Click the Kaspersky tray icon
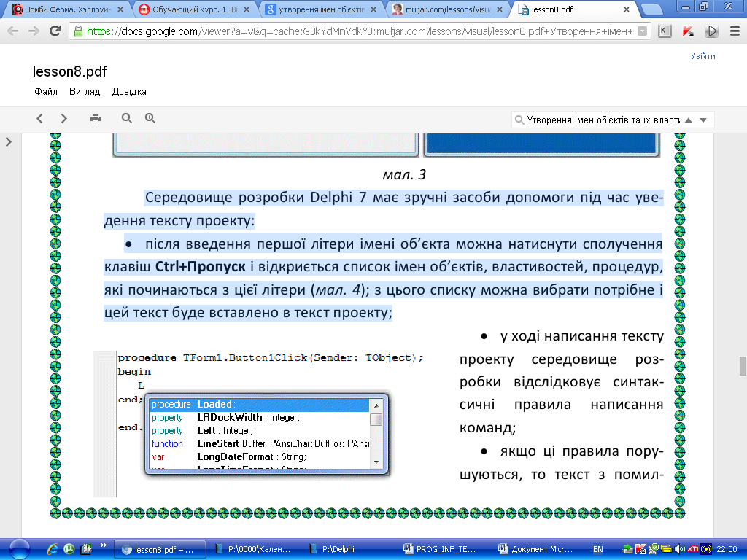The height and width of the screenshot is (560, 747). point(640,550)
